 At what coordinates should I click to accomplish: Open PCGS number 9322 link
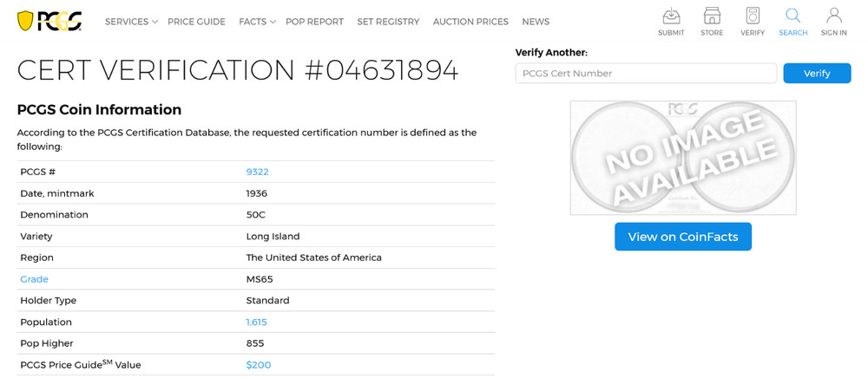[x=258, y=172]
